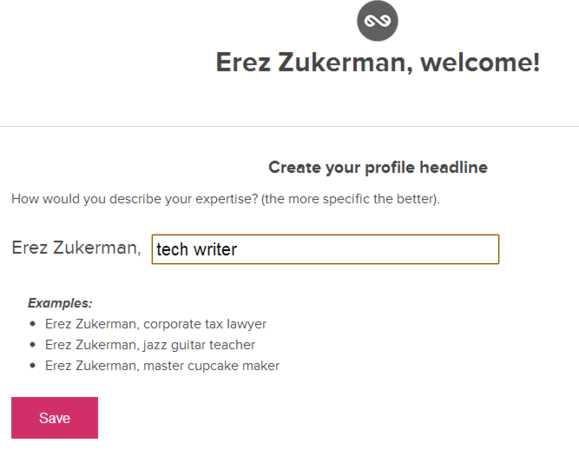This screenshot has width=579, height=450.
Task: Click the circular infinity logo icon
Action: tap(377, 21)
